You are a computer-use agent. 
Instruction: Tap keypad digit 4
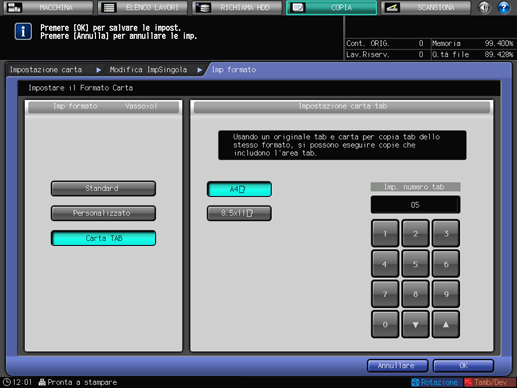(x=385, y=264)
